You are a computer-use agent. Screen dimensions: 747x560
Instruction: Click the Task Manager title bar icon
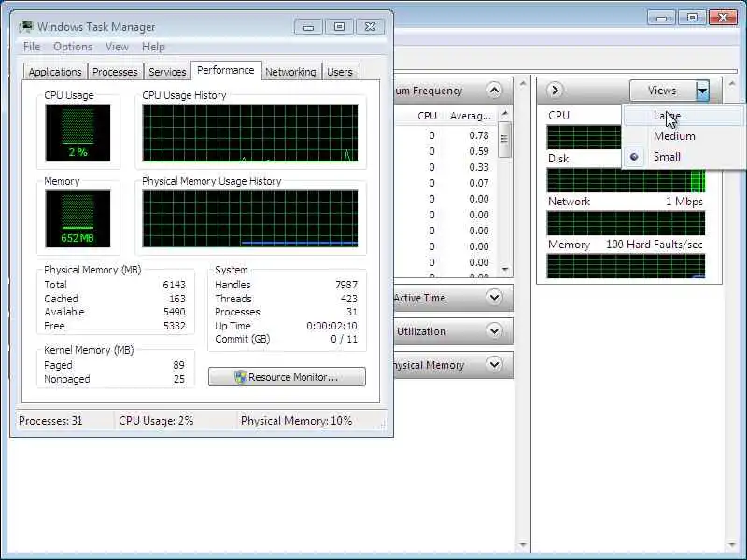click(26, 27)
